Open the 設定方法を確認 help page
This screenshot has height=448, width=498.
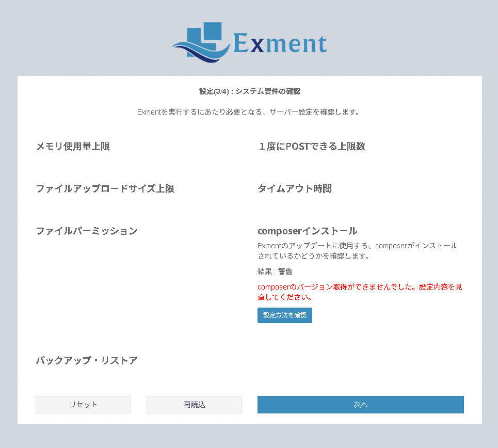284,315
